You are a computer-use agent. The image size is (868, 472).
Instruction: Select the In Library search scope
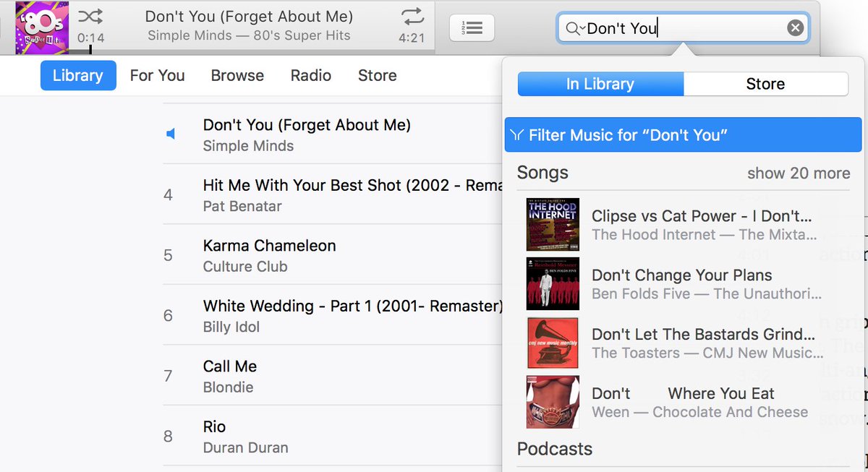click(600, 84)
